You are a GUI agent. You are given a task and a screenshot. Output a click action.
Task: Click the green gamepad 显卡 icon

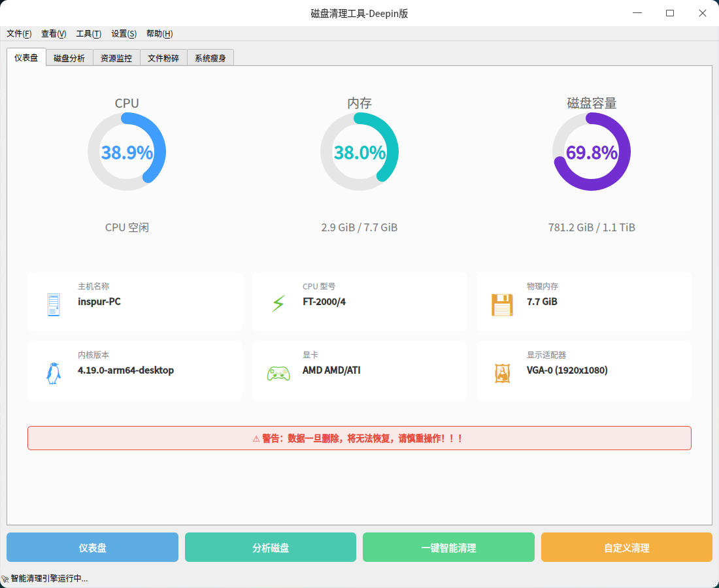tap(278, 374)
